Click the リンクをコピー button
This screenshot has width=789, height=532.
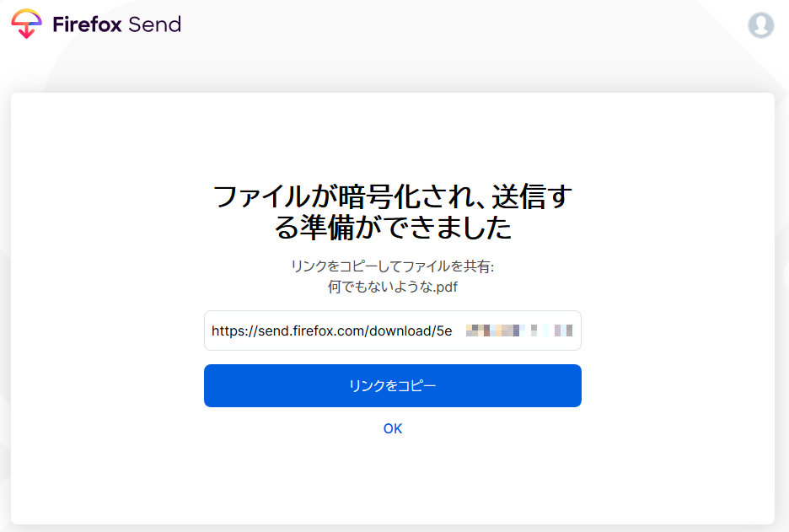393,385
